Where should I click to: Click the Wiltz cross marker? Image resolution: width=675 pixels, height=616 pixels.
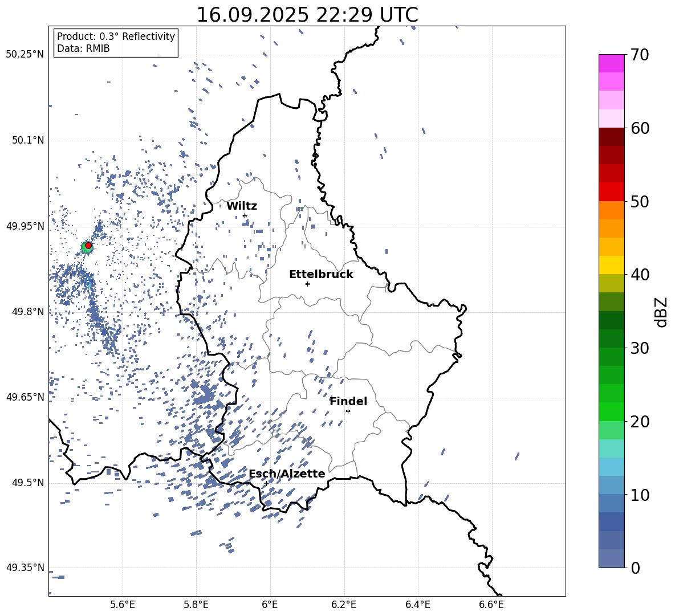(245, 215)
